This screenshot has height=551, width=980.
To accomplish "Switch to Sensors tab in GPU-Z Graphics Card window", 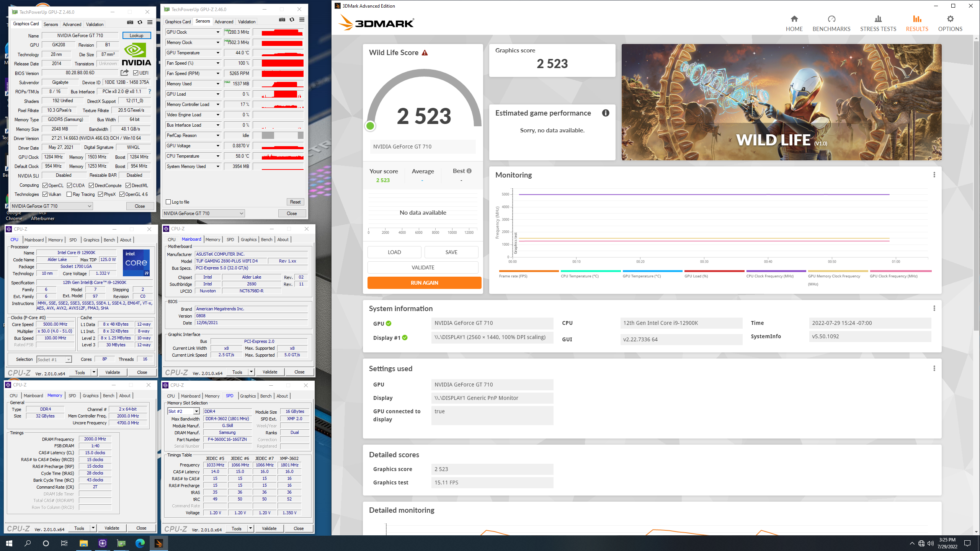I will (51, 24).
